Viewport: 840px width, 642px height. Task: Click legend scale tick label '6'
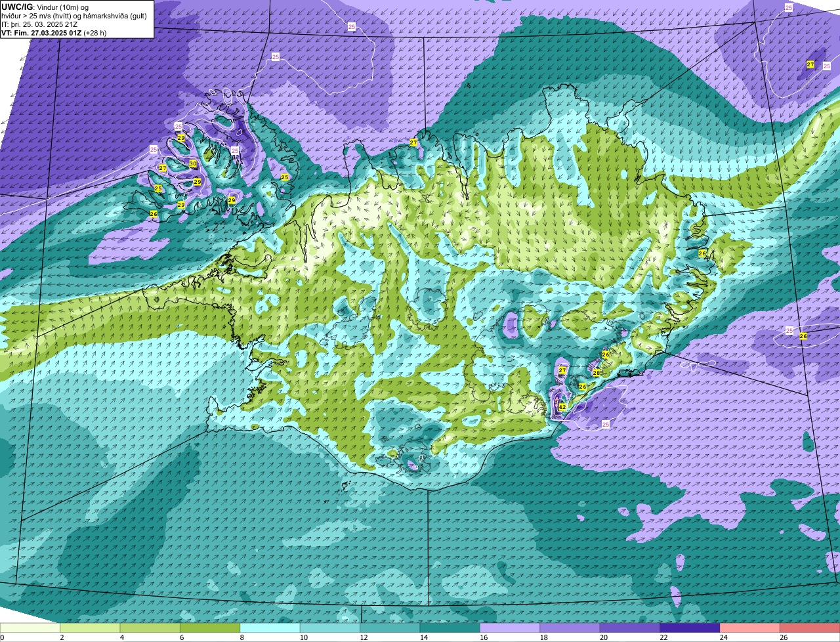182,637
